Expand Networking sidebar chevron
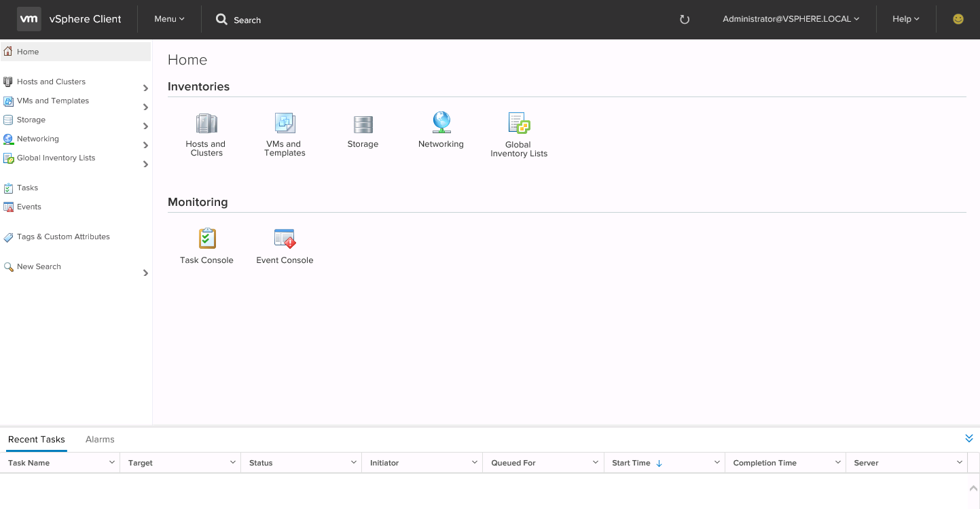 [145, 145]
